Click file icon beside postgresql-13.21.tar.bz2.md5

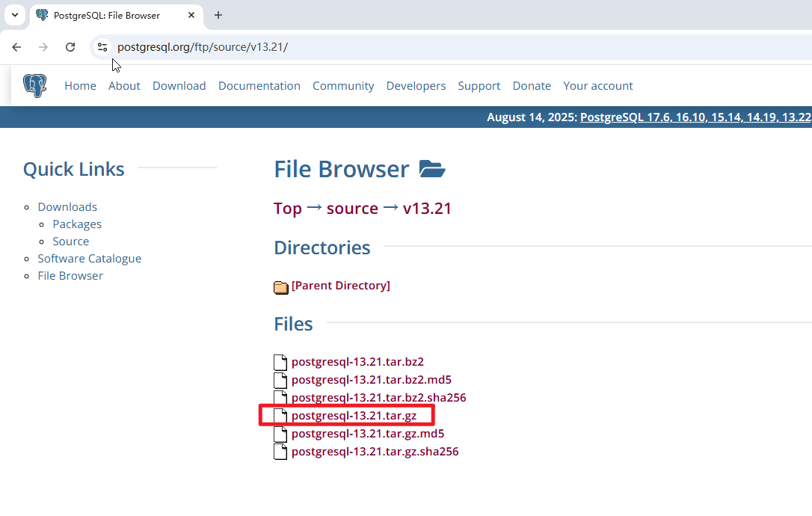(x=280, y=380)
